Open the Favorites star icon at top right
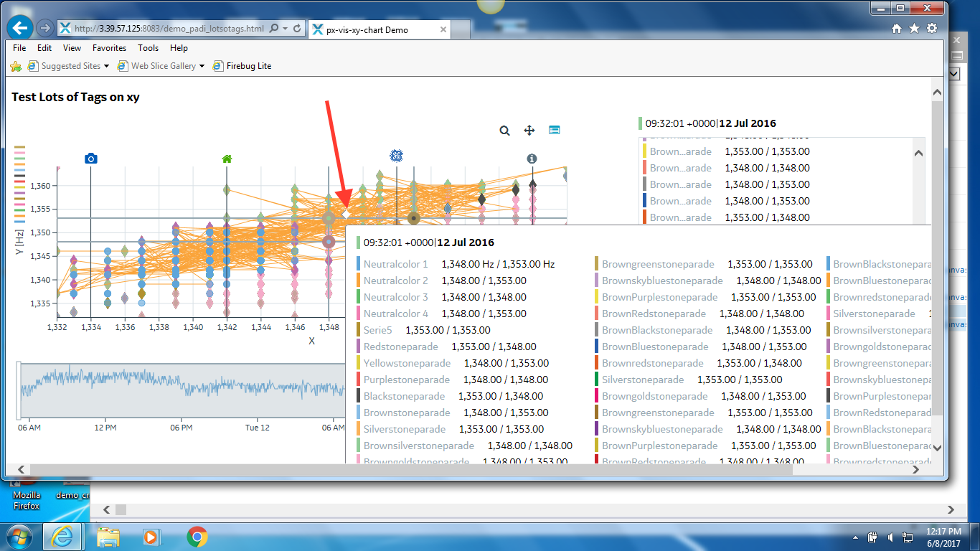Screen dimensions: 980x551 (x=914, y=29)
